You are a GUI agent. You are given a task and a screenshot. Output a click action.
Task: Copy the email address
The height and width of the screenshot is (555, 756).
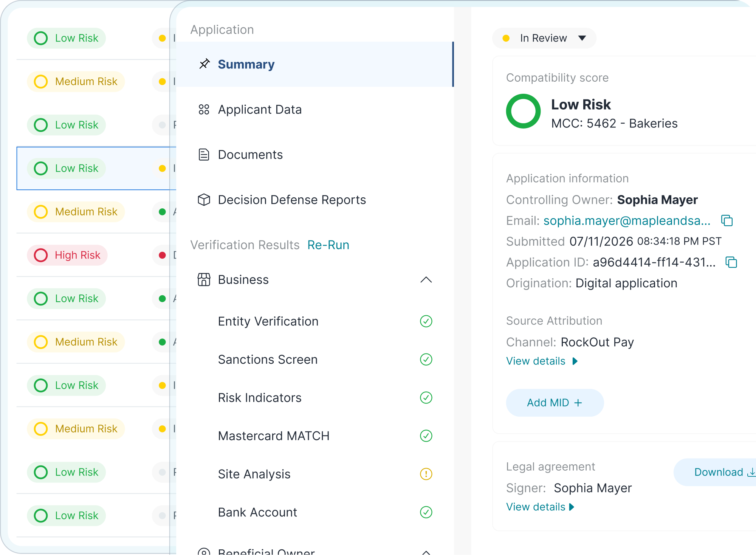click(x=727, y=220)
